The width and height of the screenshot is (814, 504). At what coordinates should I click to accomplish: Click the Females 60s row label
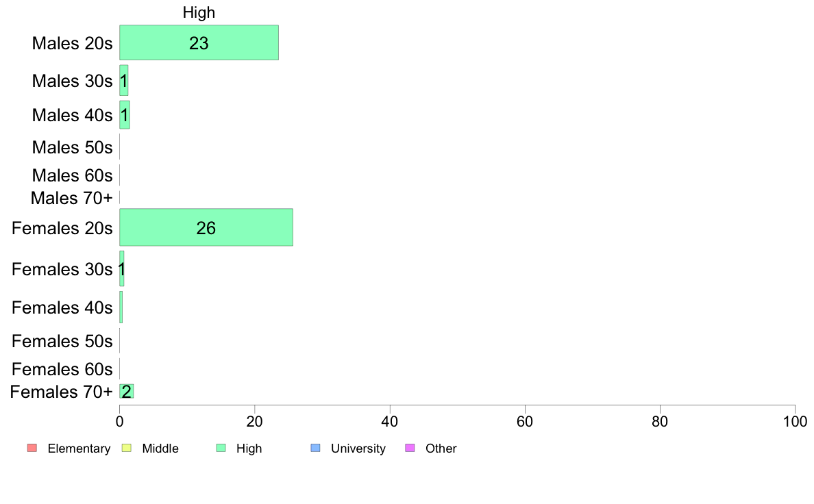tap(62, 369)
